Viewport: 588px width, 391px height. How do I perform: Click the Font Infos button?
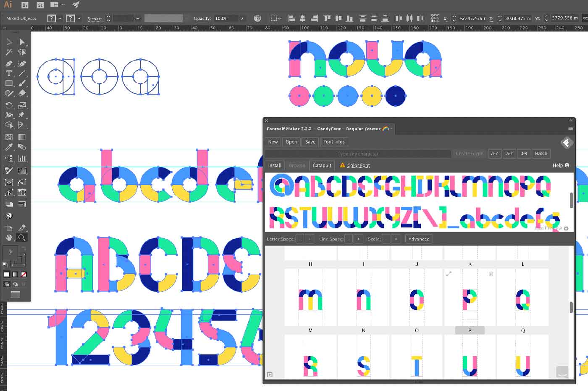click(x=334, y=142)
